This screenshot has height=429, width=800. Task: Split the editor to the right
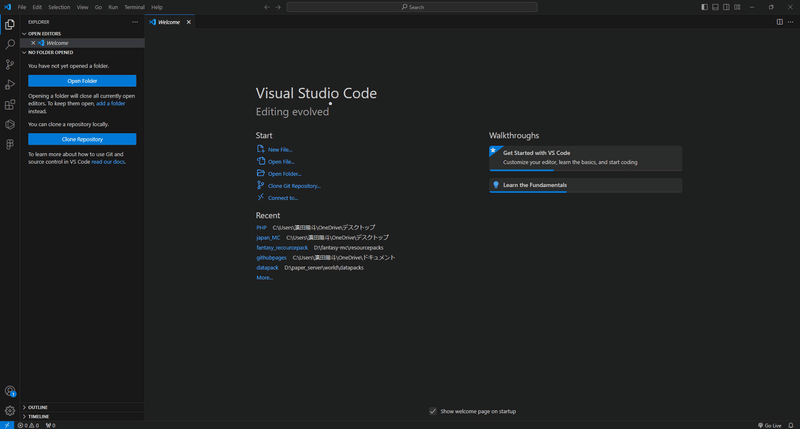pyautogui.click(x=781, y=21)
